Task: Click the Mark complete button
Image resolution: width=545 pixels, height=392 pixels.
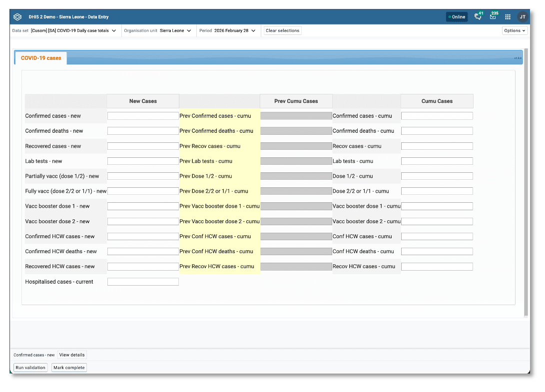Action: click(69, 368)
